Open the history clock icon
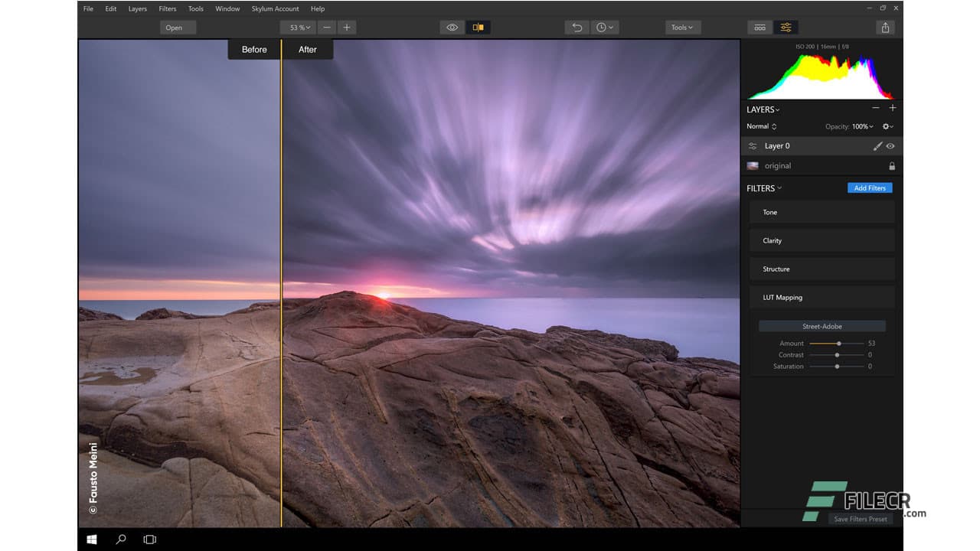Viewport: 980px width, 551px height. pyautogui.click(x=603, y=27)
